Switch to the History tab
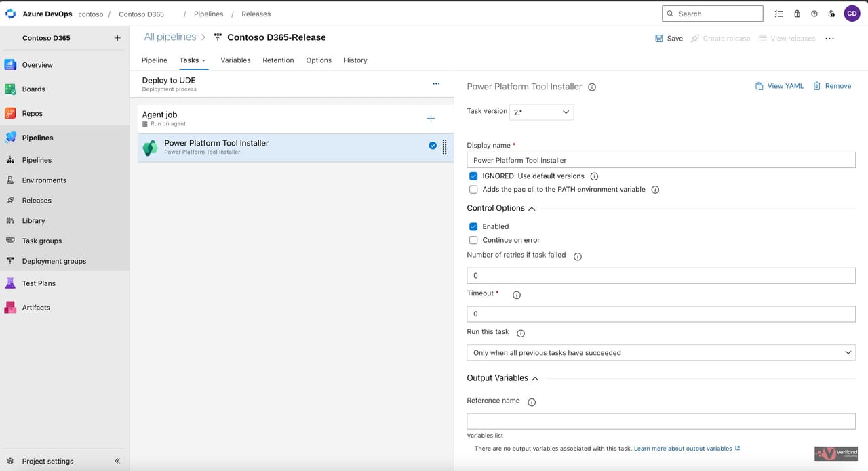Screen dimensions: 868x471 pyautogui.click(x=355, y=60)
